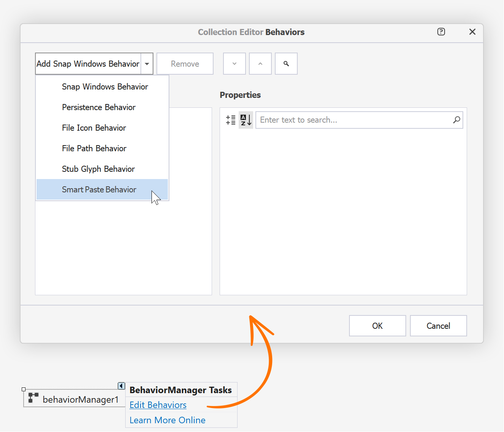Expand the Add behavior dropdown arrow
Screen dimensions: 504x432
pos(147,64)
